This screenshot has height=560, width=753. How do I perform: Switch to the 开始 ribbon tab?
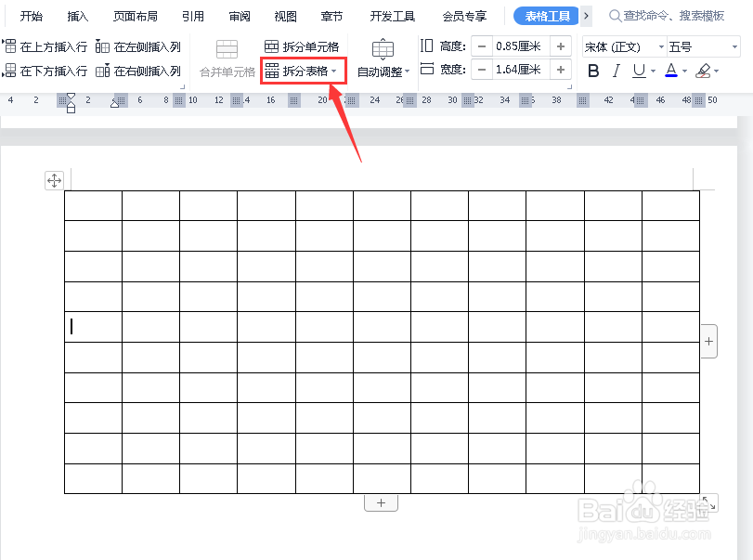coord(31,15)
